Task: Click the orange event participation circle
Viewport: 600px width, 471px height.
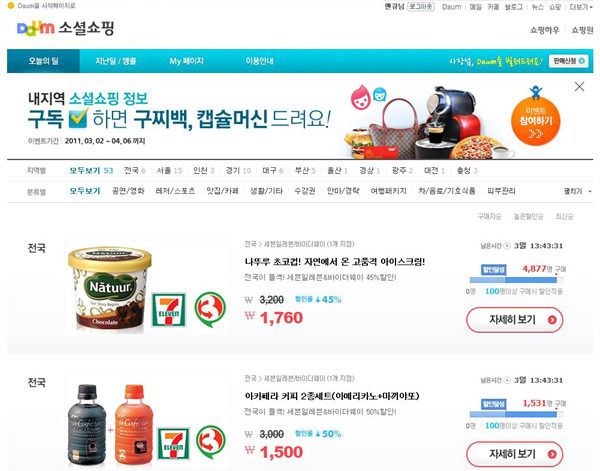Action: click(536, 120)
